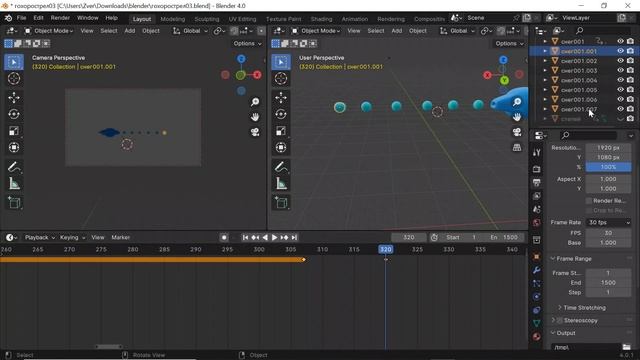640x360 pixels.
Task: Click zoom magnifier icon in Camera Perspective viewport
Action: coord(255,102)
